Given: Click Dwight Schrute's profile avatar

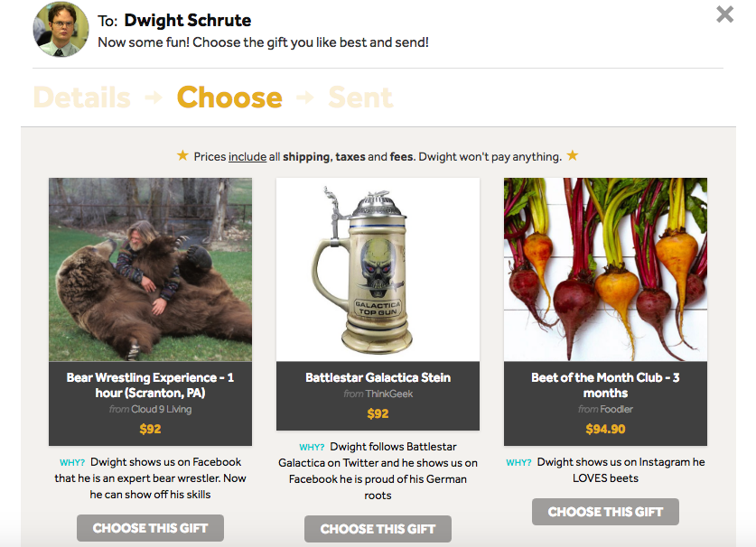Looking at the screenshot, I should coord(61,29).
